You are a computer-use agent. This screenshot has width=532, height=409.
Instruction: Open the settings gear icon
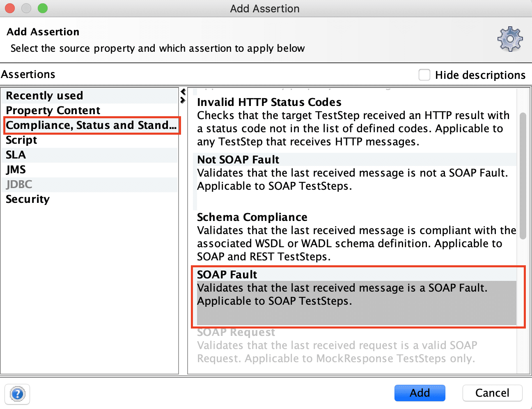[x=510, y=39]
